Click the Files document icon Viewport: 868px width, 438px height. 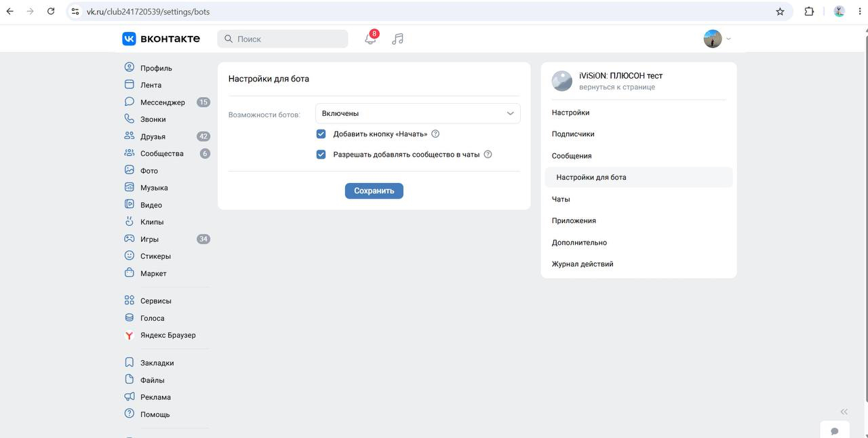click(130, 380)
